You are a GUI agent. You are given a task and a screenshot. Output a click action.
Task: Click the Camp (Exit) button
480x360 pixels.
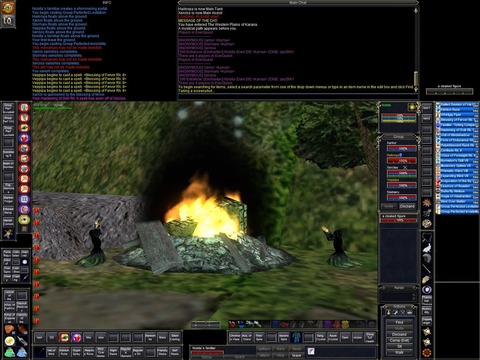click(399, 340)
